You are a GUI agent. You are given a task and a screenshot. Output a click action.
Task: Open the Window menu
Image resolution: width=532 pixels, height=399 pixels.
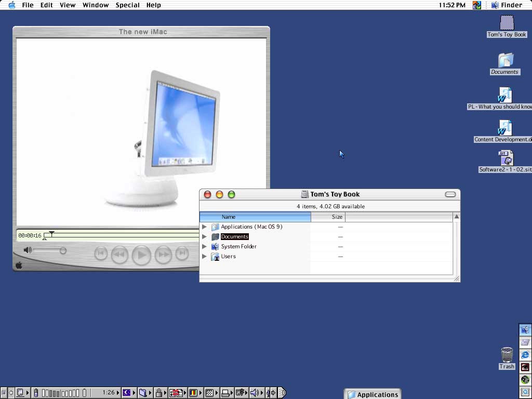coord(96,5)
